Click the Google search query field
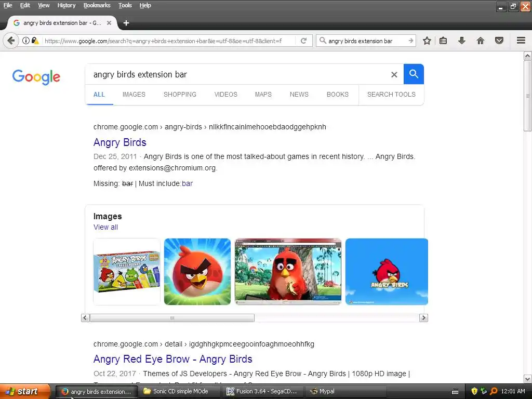532x399 pixels. click(x=237, y=74)
